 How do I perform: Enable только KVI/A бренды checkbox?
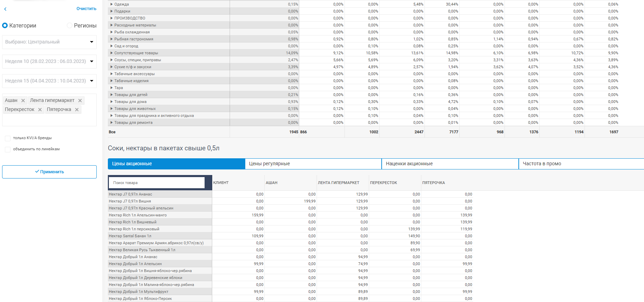[x=8, y=138]
